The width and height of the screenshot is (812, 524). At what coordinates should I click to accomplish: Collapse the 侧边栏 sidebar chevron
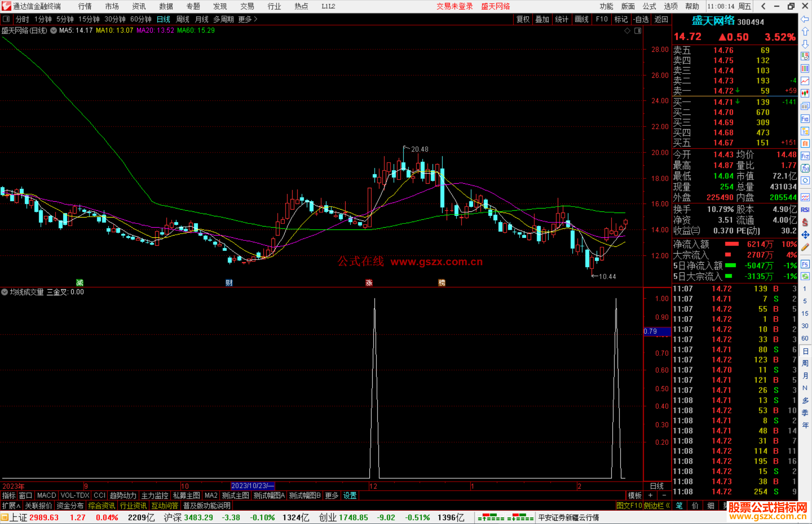[668, 506]
